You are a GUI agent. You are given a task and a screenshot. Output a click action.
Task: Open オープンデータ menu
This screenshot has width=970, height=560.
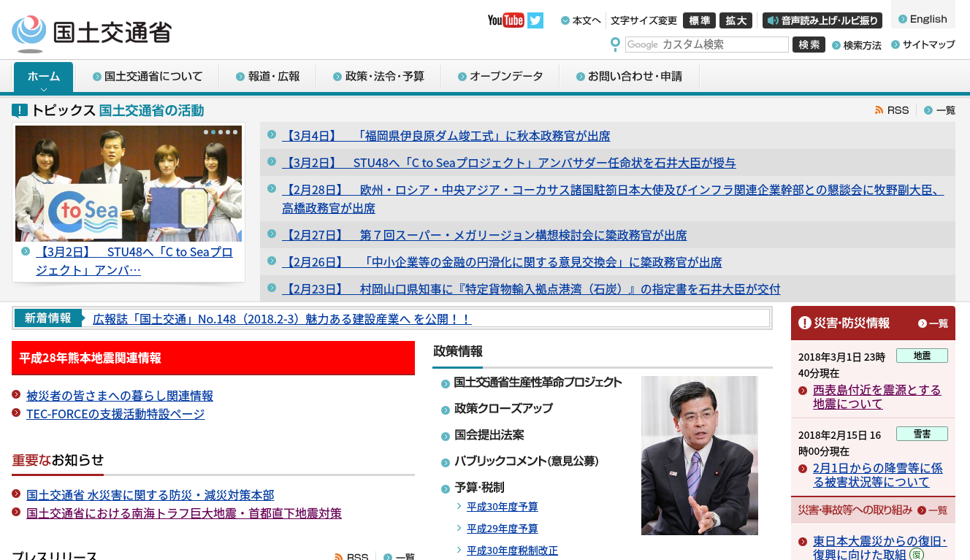pyautogui.click(x=500, y=76)
